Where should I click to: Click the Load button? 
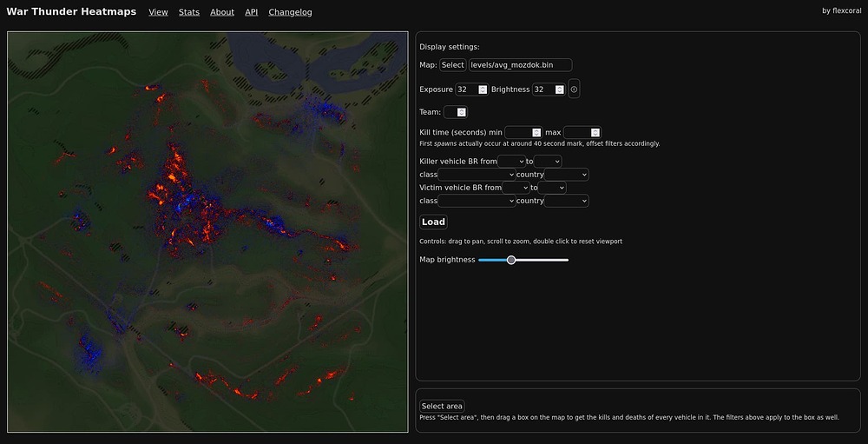tap(433, 222)
